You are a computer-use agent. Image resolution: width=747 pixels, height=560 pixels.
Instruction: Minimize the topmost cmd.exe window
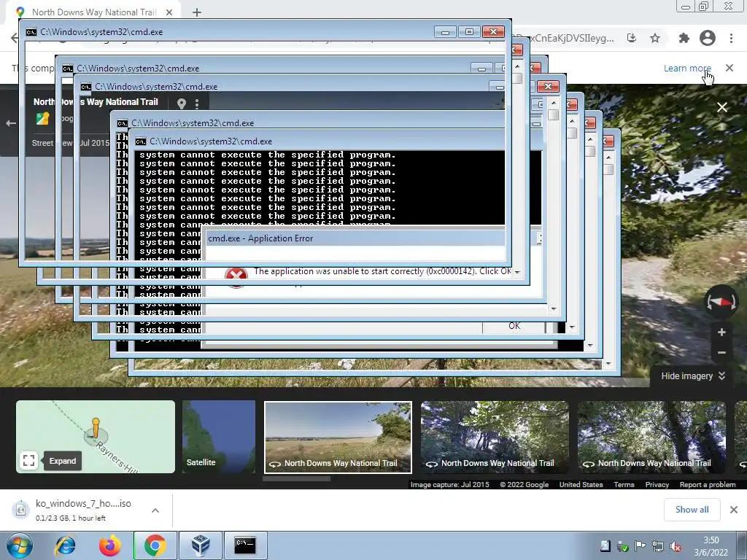click(445, 32)
